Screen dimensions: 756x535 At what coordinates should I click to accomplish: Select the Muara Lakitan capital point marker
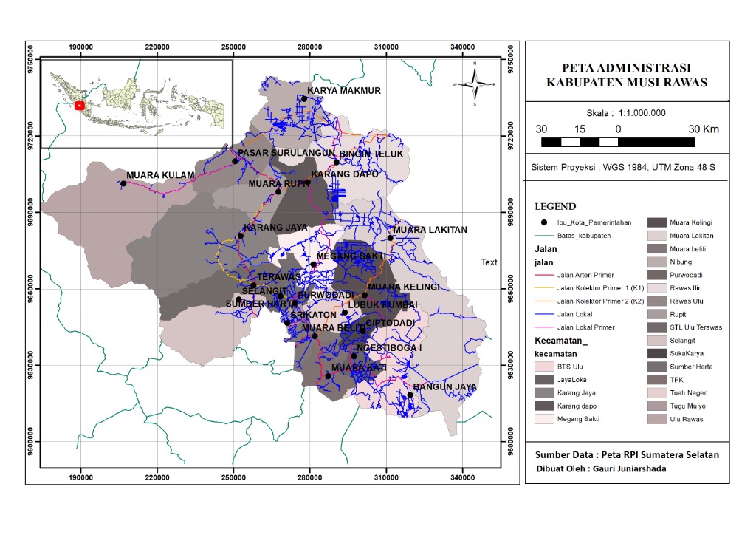tap(391, 238)
